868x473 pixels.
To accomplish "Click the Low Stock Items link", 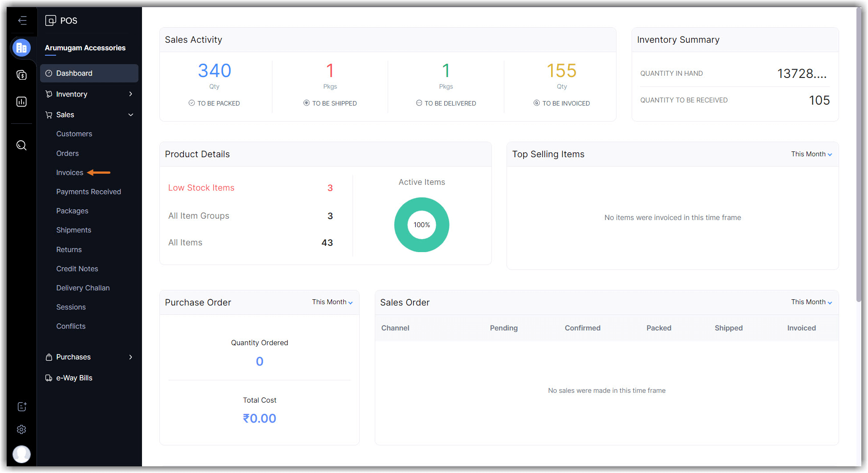I will click(x=201, y=188).
